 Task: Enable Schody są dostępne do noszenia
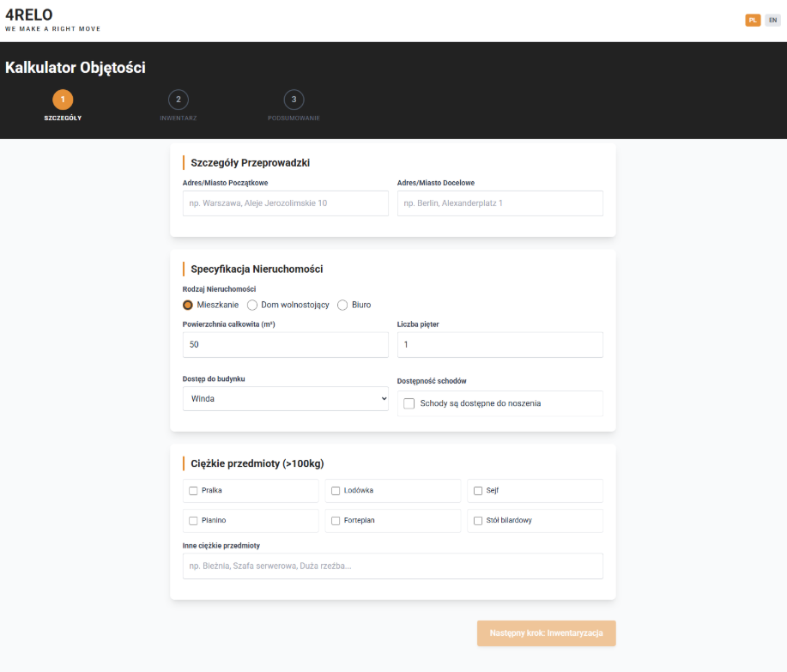click(x=409, y=403)
